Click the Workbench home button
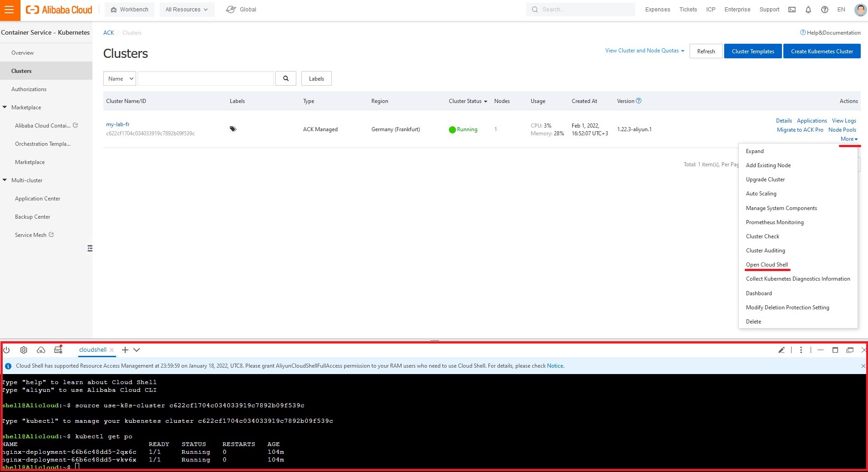This screenshot has height=472, width=868. tap(130, 10)
